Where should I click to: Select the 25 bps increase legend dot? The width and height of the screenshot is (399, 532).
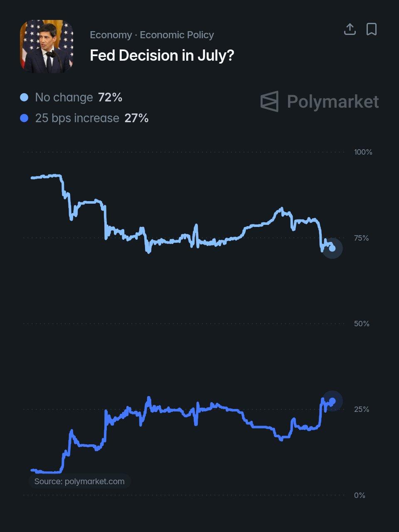pyautogui.click(x=24, y=118)
